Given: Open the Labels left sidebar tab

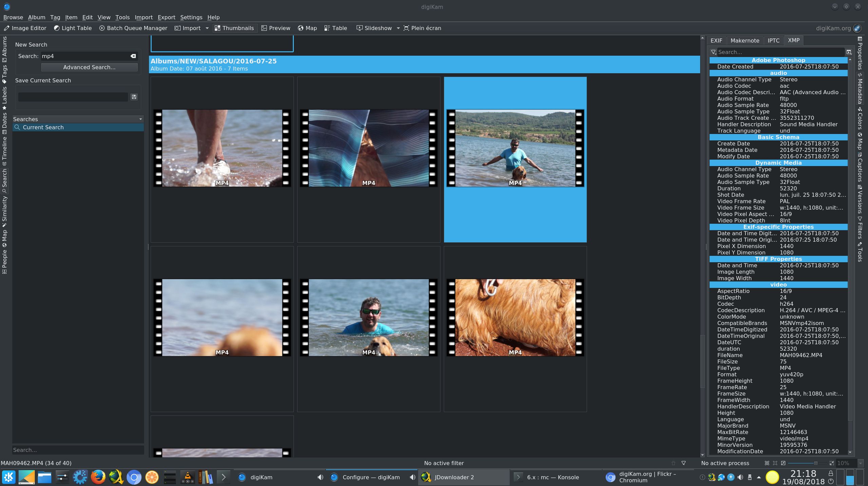Looking at the screenshot, I should [x=4, y=98].
